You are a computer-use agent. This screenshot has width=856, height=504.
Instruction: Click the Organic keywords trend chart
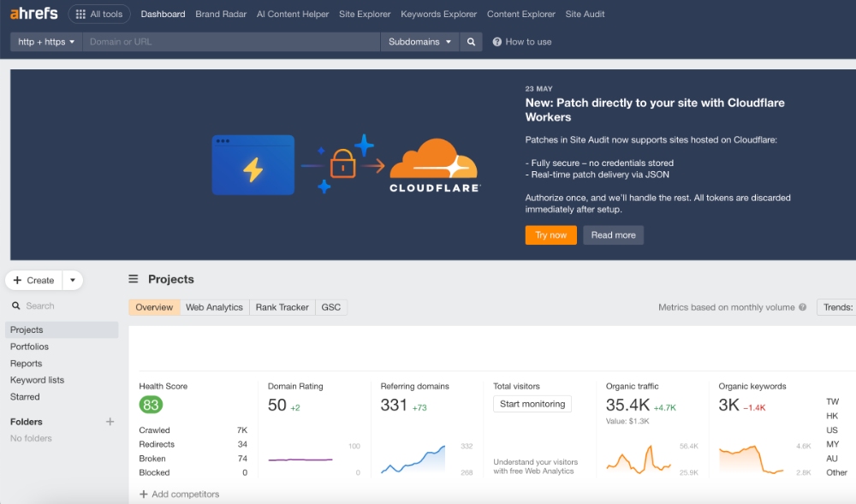pyautogui.click(x=752, y=460)
